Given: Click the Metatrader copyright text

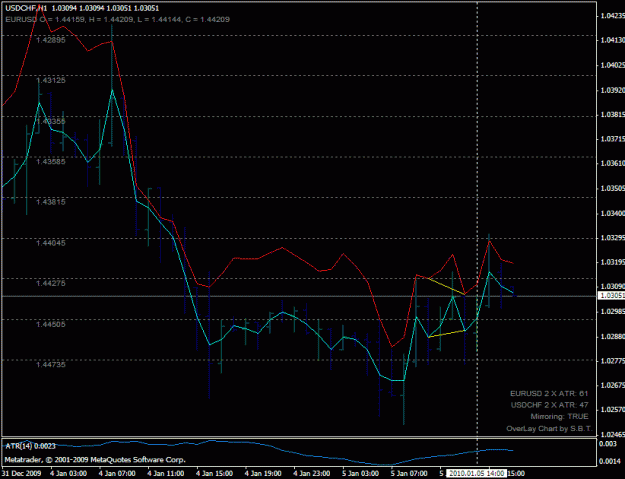Looking at the screenshot, I should [95, 459].
